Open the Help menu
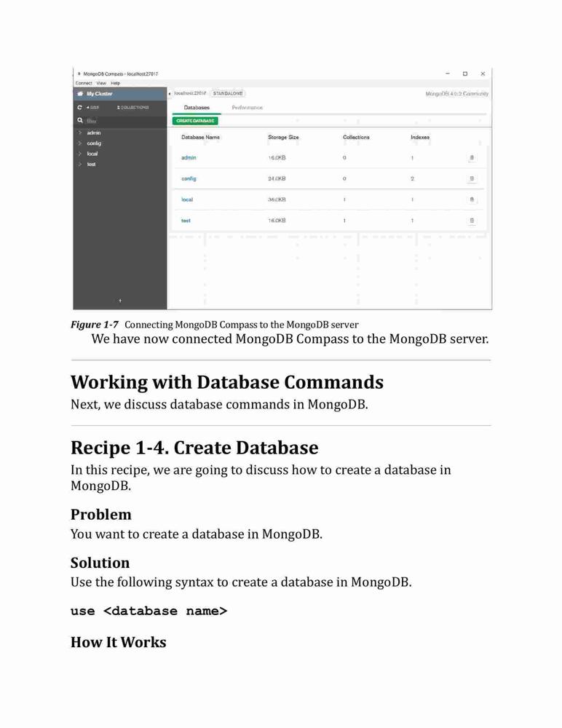562x728 pixels. coord(115,83)
